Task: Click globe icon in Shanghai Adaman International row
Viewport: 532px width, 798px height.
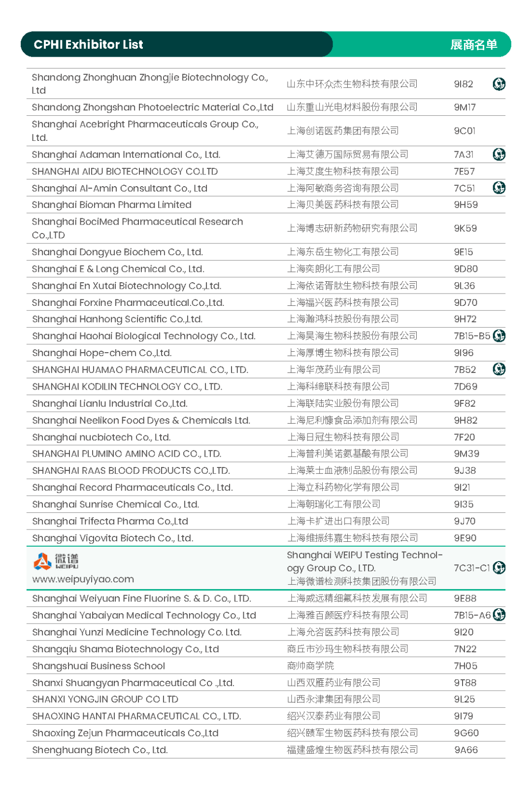Action: point(499,155)
